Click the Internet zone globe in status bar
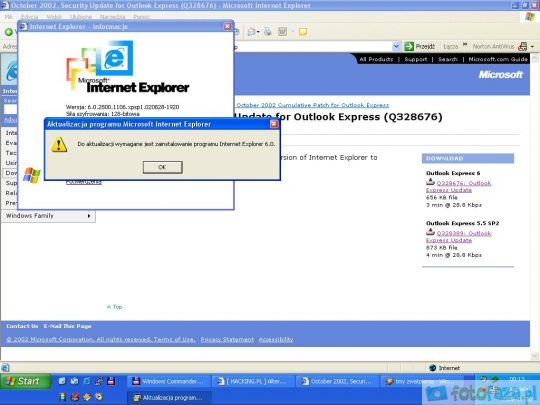 point(433,368)
